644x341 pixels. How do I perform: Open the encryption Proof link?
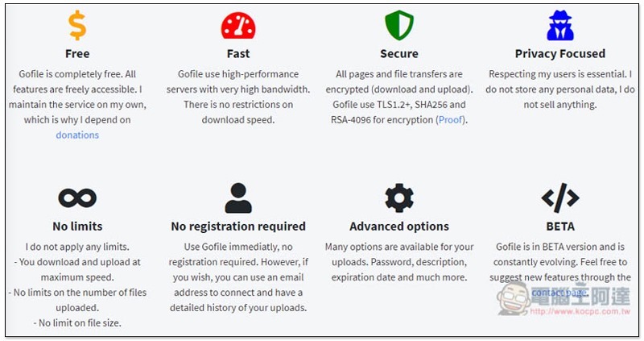[451, 119]
